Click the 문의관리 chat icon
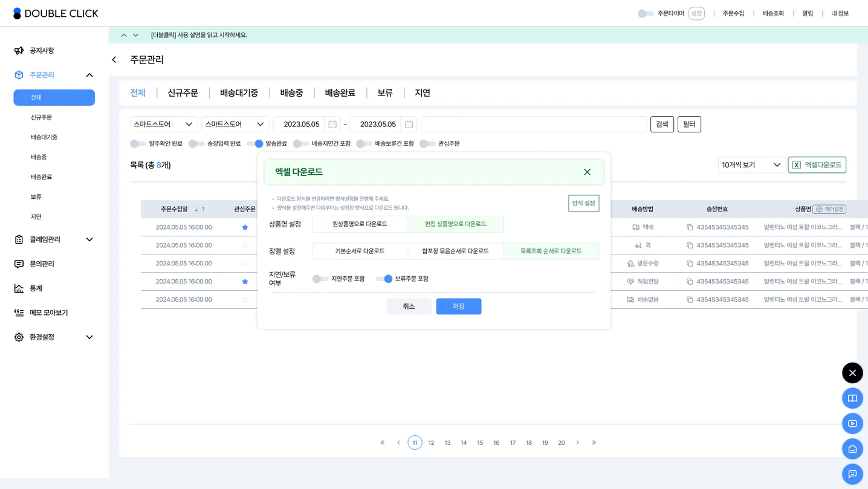 pos(19,264)
